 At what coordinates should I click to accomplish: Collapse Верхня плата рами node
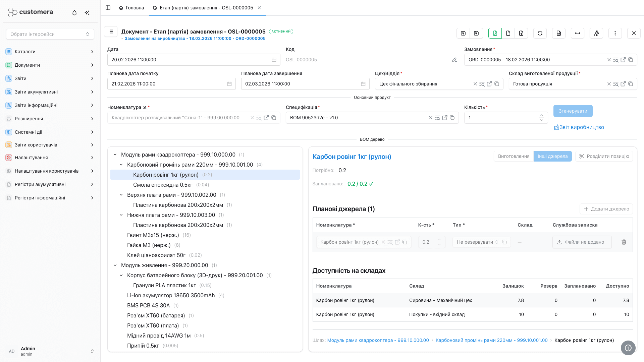pyautogui.click(x=121, y=195)
